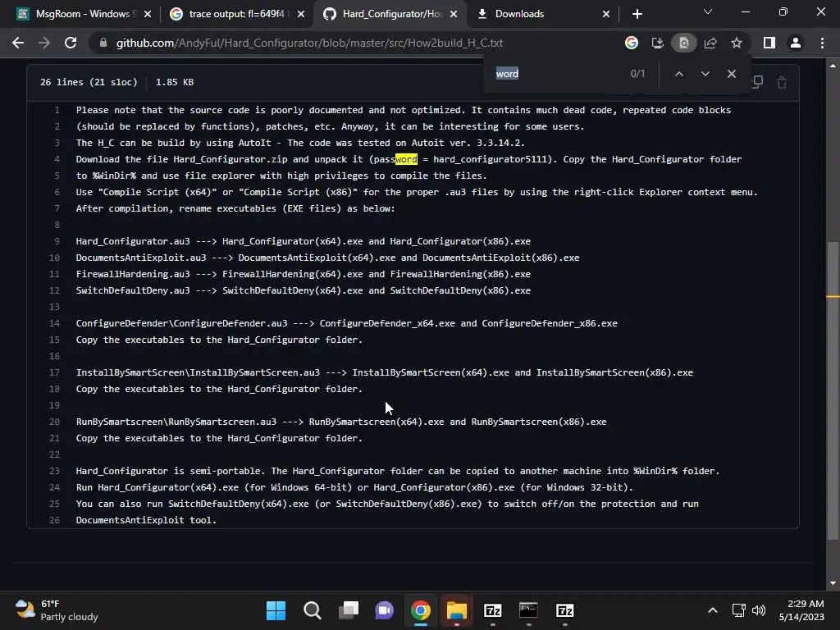This screenshot has width=840, height=630.
Task: Click the Chrome taskbar icon
Action: [421, 610]
